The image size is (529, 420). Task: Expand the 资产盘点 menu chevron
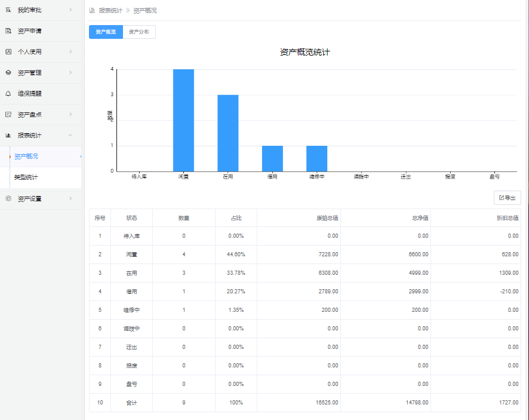(x=70, y=115)
